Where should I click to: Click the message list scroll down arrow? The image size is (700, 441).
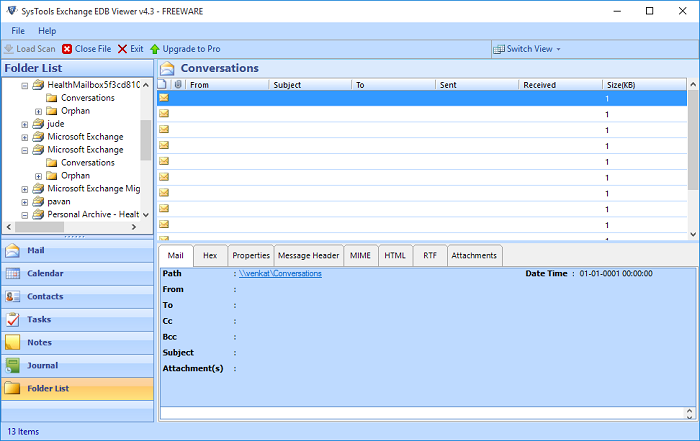click(x=693, y=234)
